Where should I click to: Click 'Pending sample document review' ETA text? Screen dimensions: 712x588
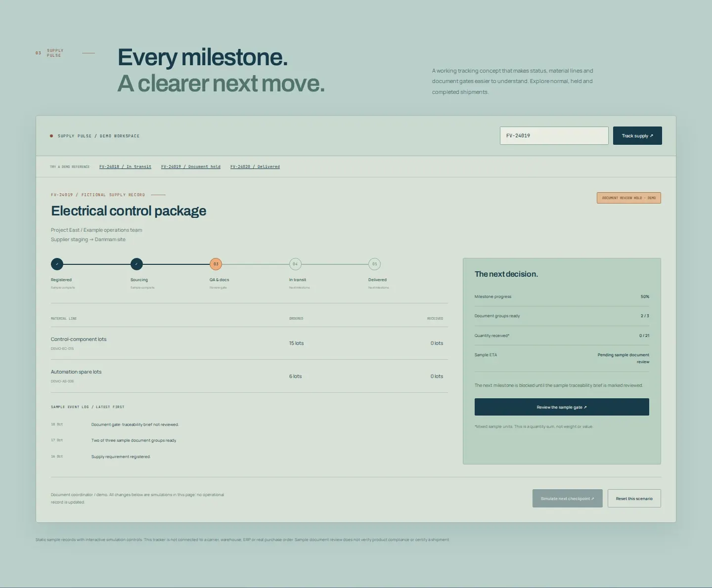[623, 359]
